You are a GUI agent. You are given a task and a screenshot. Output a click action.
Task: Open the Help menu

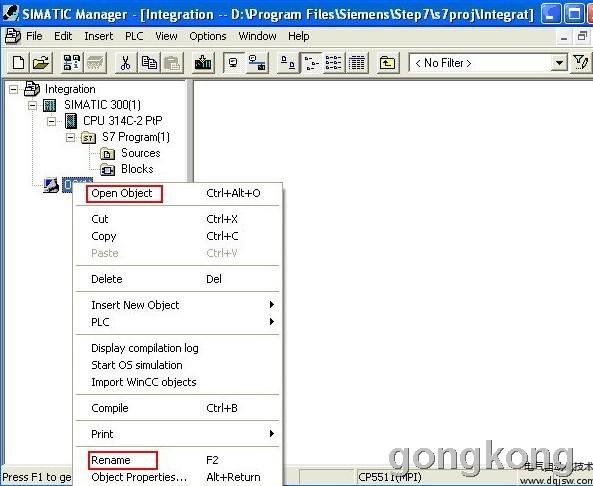point(298,36)
